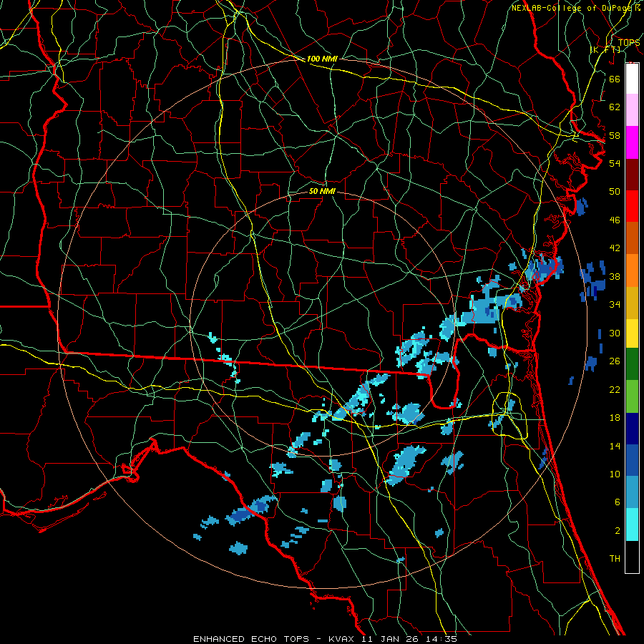
Task: Click the dark orange (burnt) legend swatch
Action: click(632, 238)
